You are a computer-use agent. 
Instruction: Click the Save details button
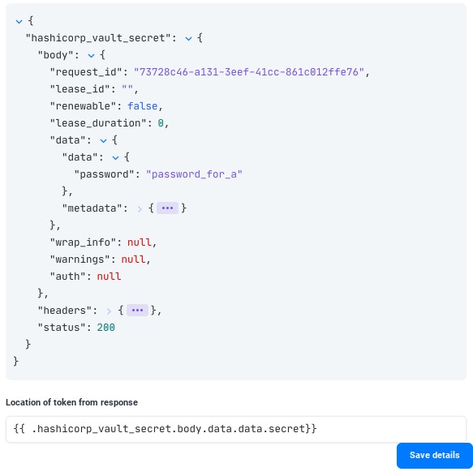[x=434, y=455]
